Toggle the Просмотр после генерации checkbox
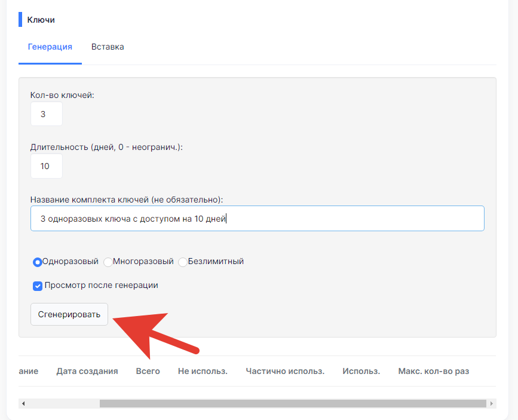This screenshot has width=518, height=420. 37,286
